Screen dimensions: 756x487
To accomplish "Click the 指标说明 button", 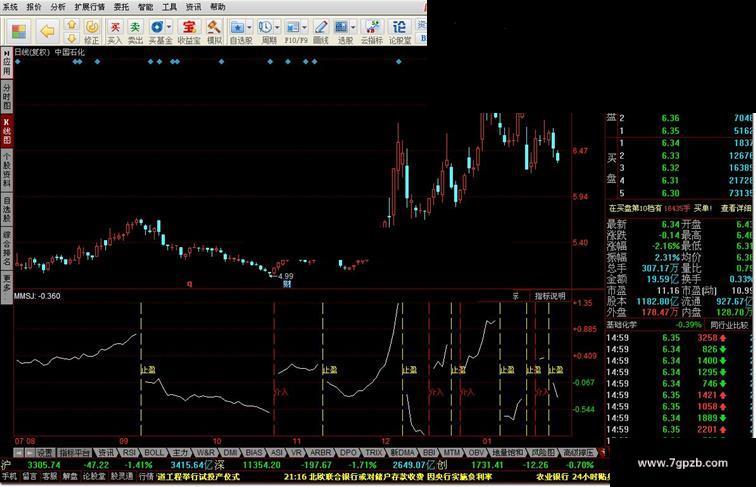I will click(x=549, y=296).
